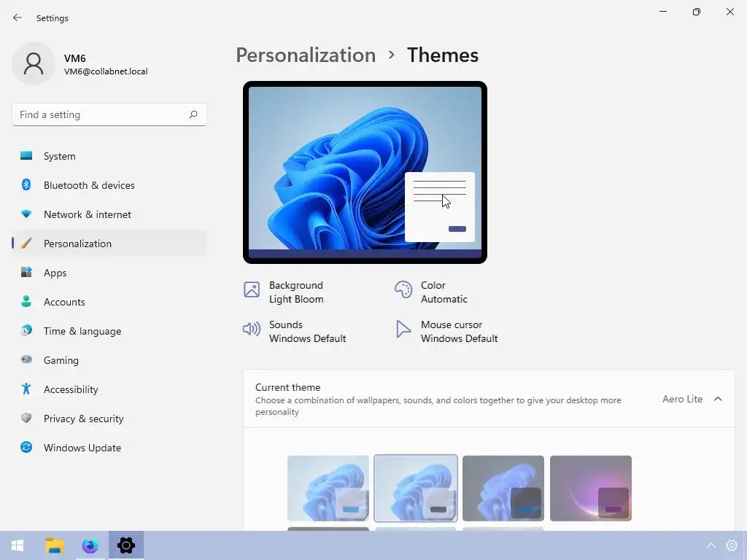Click the Accessibility figure icon
Image resolution: width=747 pixels, height=560 pixels.
(x=26, y=389)
